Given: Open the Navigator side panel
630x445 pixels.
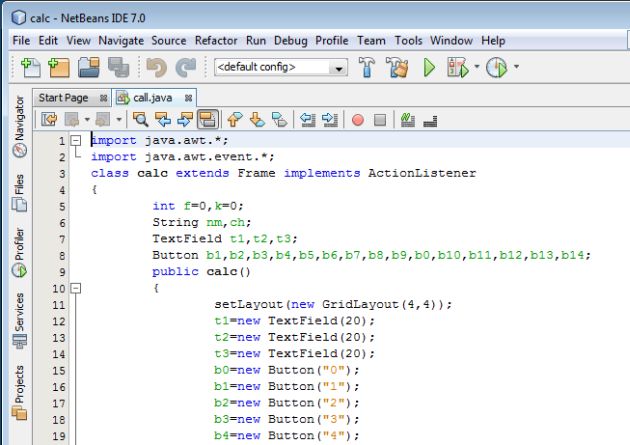Looking at the screenshot, I should pos(19,127).
